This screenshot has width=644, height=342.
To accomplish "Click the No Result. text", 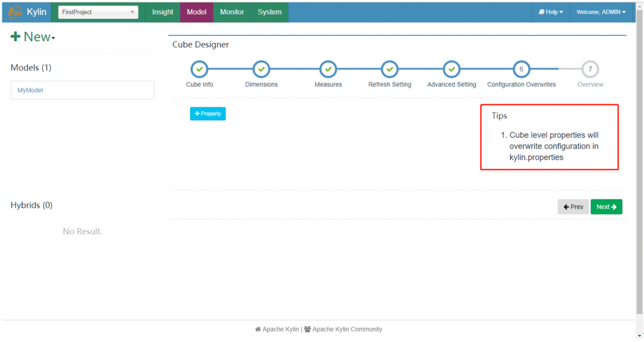I will tap(82, 232).
